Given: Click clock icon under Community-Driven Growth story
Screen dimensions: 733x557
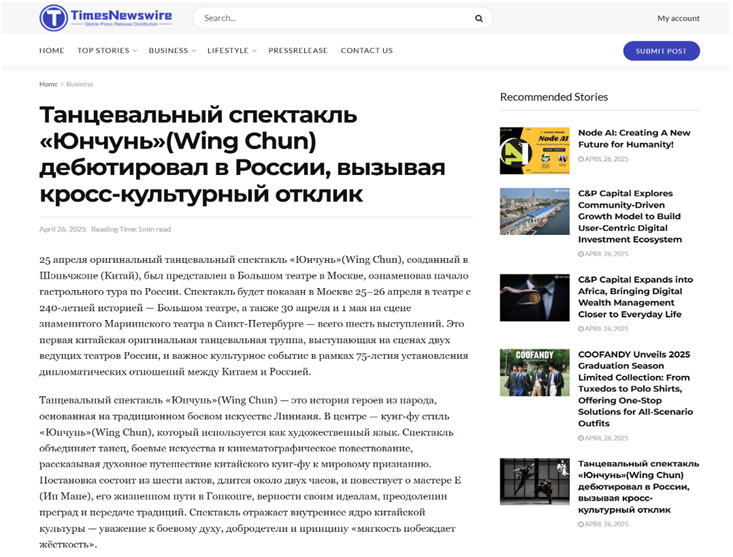Looking at the screenshot, I should (x=581, y=254).
